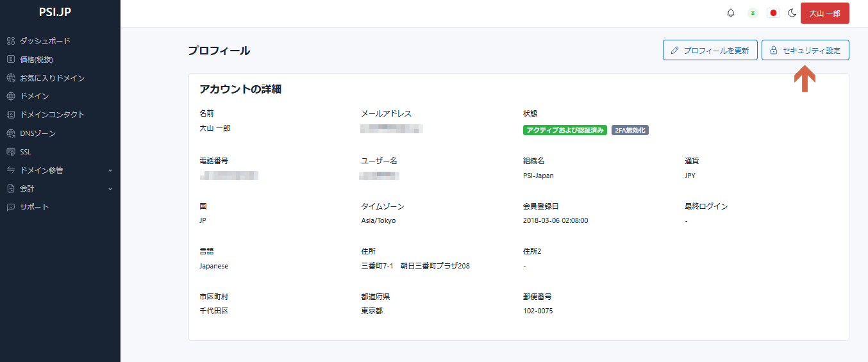868x362 pixels.
Task: Click the サポート chat icon
Action: (x=10, y=207)
